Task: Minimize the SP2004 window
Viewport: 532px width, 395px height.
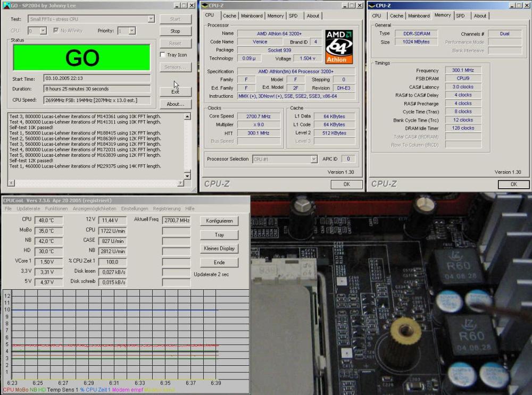Action: pos(177,5)
